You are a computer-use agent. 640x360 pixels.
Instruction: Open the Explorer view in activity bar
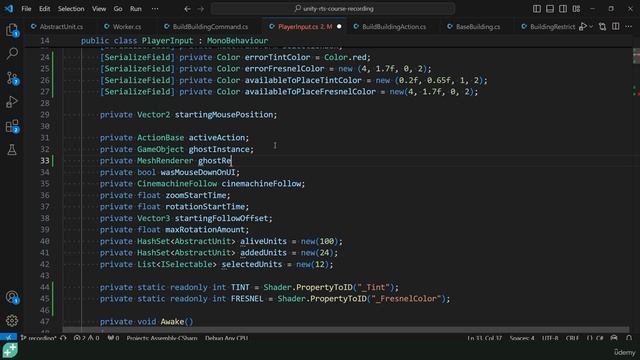tap(12, 29)
